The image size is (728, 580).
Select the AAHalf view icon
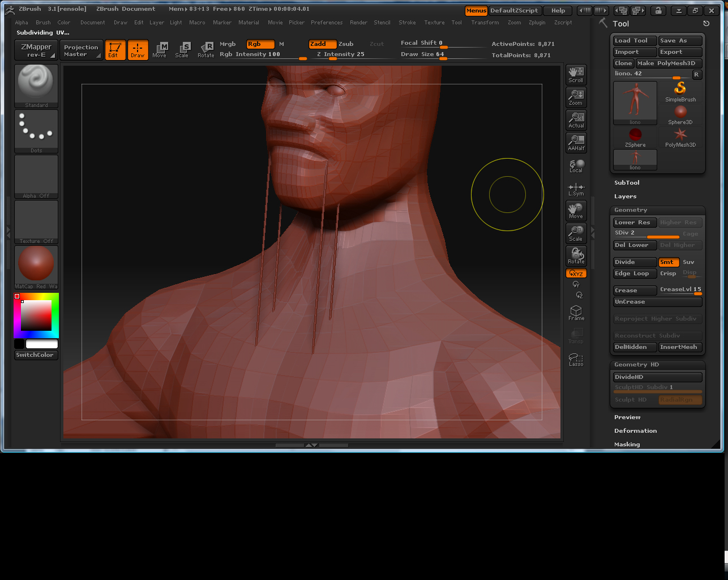point(576,143)
